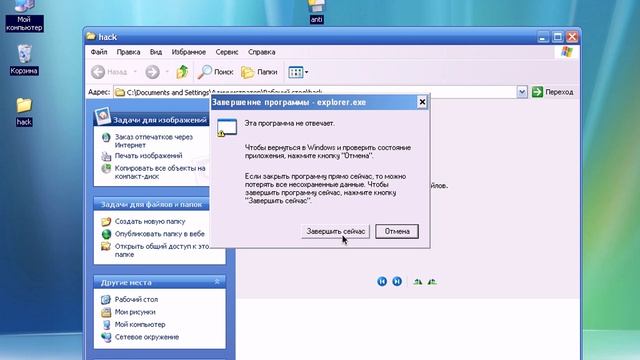Click Опубликовать папку в вебе link
The width and height of the screenshot is (640, 360).
click(160, 234)
